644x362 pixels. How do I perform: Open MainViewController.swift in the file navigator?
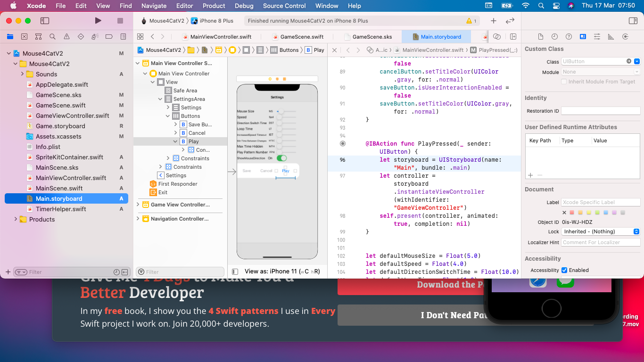click(x=71, y=178)
